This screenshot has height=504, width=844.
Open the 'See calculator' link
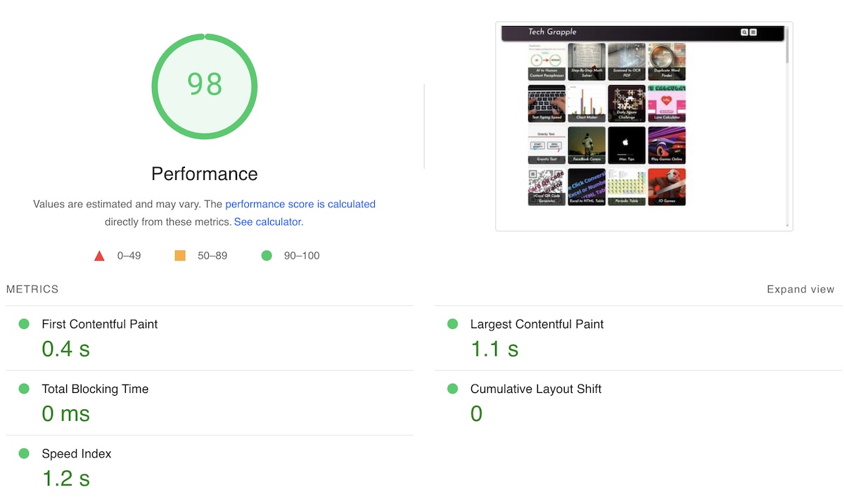(x=267, y=221)
